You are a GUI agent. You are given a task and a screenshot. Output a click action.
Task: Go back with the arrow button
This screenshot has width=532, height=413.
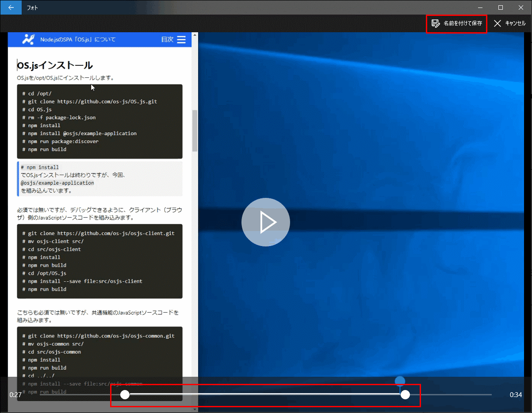[x=11, y=8]
